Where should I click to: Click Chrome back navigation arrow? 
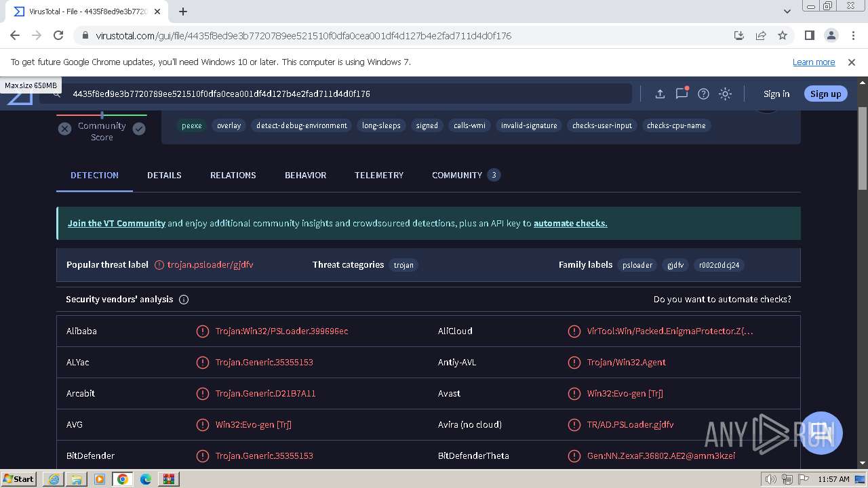click(15, 36)
